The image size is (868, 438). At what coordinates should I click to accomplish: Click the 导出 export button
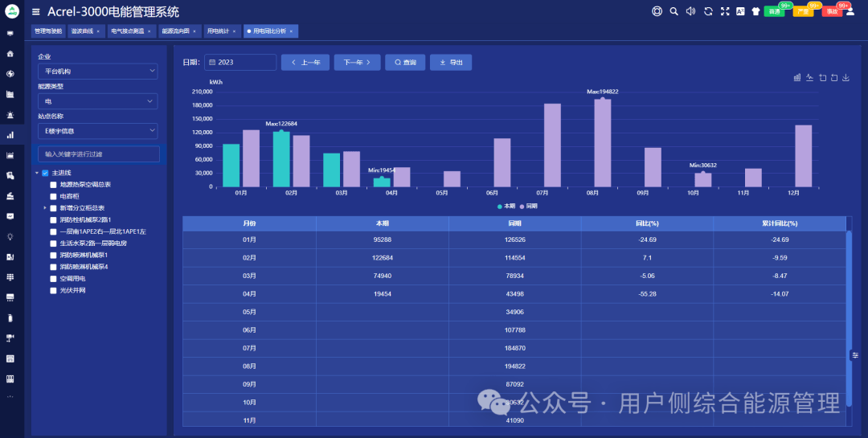[x=451, y=63]
